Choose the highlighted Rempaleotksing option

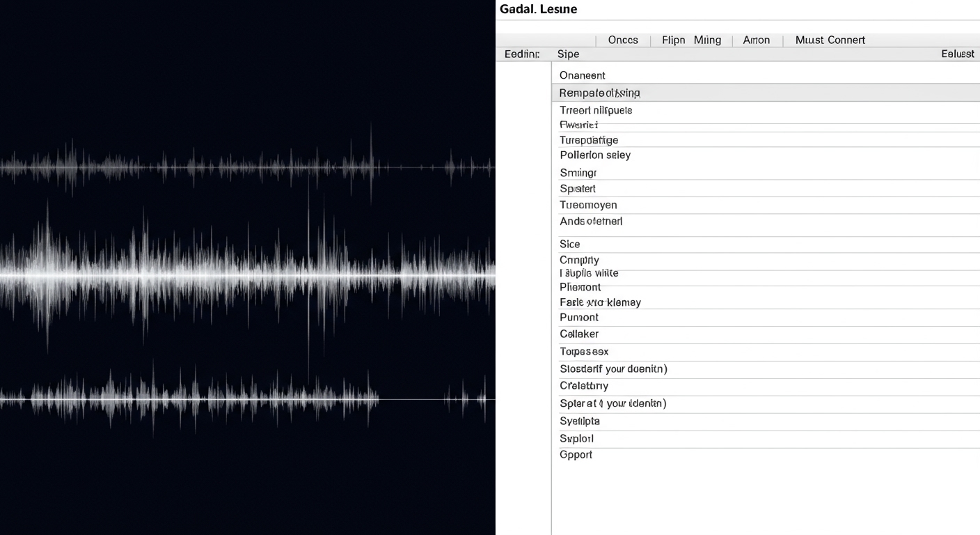(599, 92)
